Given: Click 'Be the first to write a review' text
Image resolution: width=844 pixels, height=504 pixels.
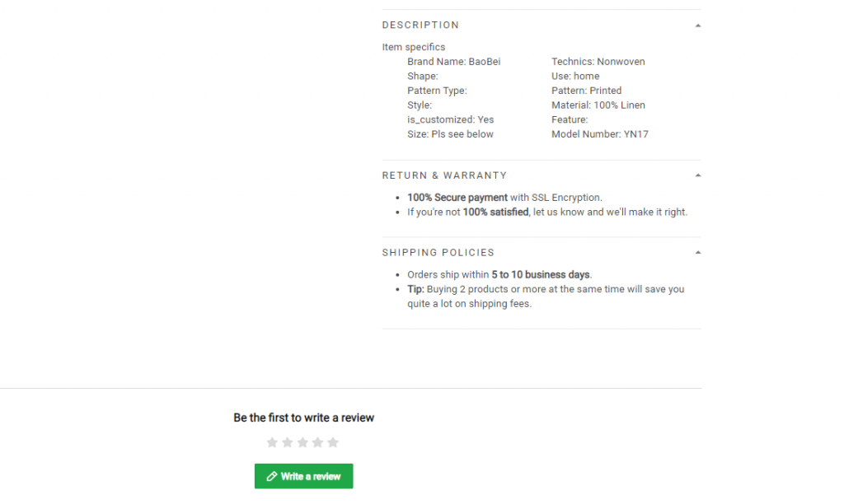Looking at the screenshot, I should click(x=303, y=418).
